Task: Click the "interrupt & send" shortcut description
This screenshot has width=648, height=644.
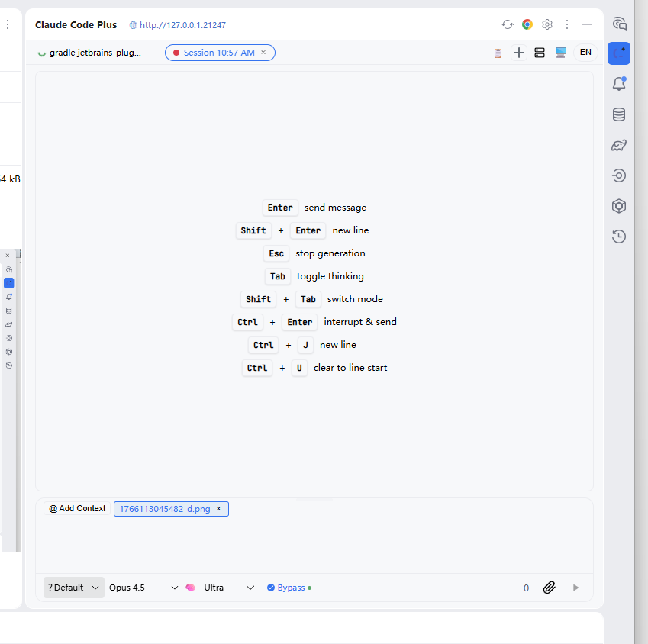Action: [x=360, y=322]
